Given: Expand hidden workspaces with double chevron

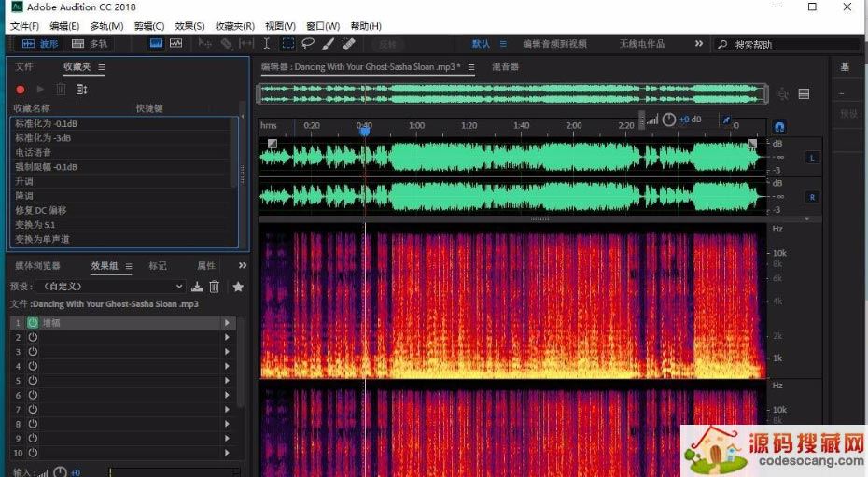Looking at the screenshot, I should (x=699, y=44).
